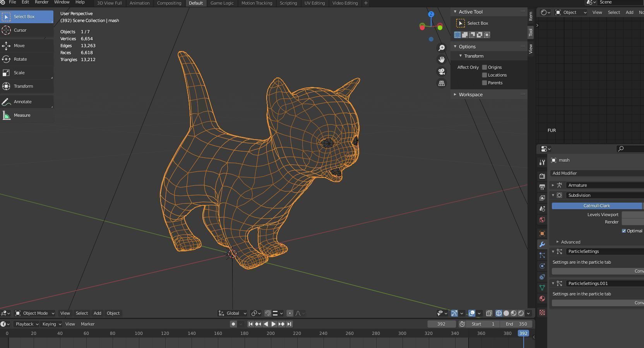Open Output properties tab icon

[542, 187]
